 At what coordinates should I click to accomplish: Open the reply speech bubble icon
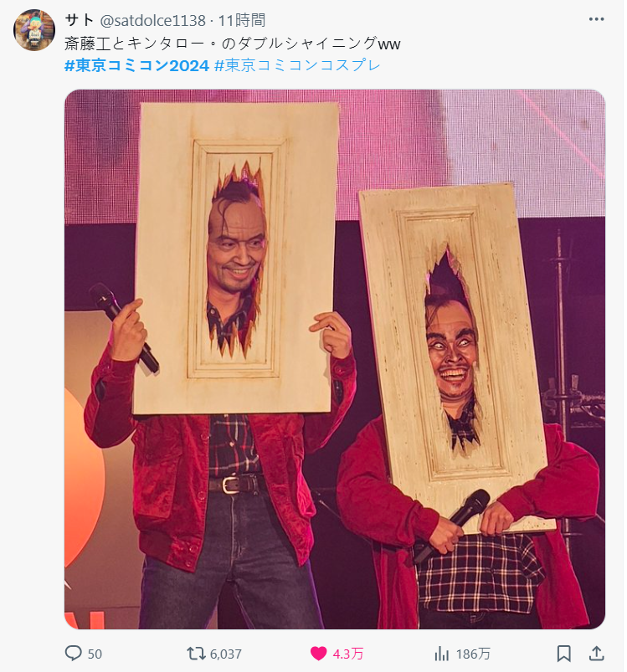pos(74,654)
